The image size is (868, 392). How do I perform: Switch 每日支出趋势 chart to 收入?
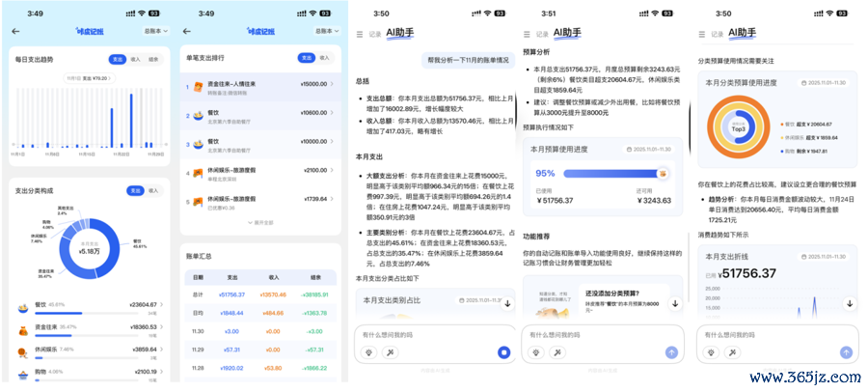coord(136,59)
